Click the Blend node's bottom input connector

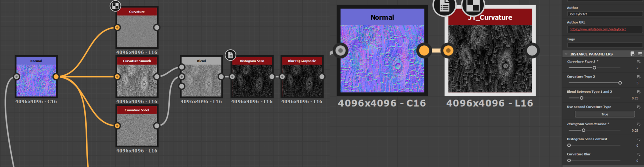[x=182, y=86]
